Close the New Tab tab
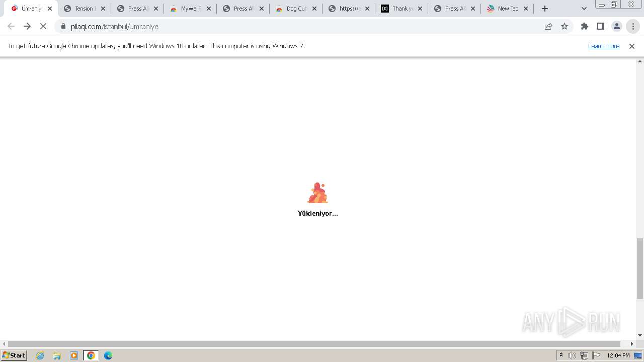Image resolution: width=644 pixels, height=362 pixels. click(526, 9)
